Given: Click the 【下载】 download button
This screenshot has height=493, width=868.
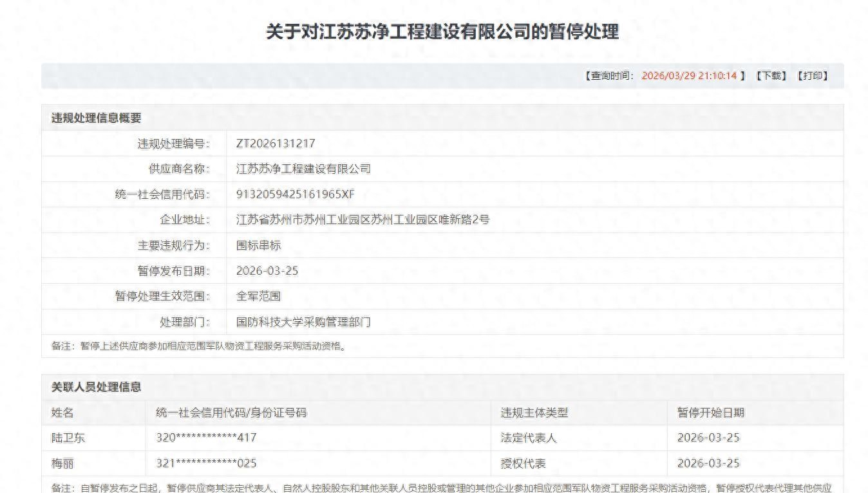Looking at the screenshot, I should [x=772, y=75].
